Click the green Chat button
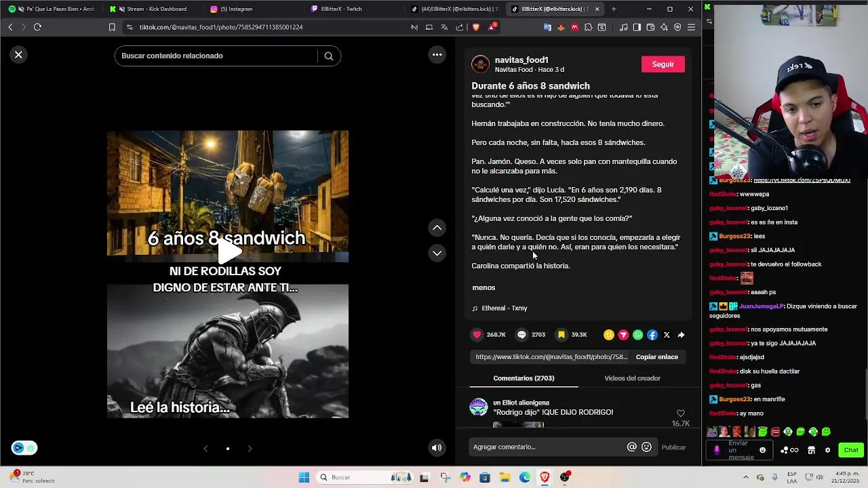 click(x=851, y=450)
